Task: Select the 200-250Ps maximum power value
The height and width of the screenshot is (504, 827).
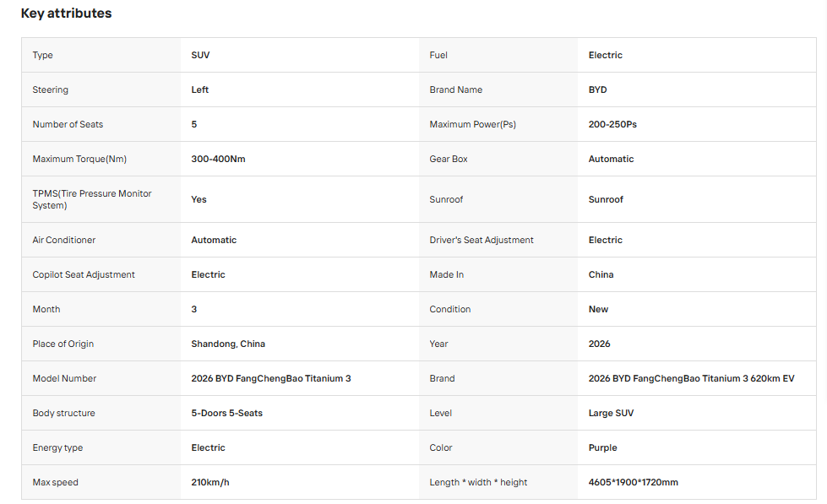Action: pyautogui.click(x=612, y=124)
